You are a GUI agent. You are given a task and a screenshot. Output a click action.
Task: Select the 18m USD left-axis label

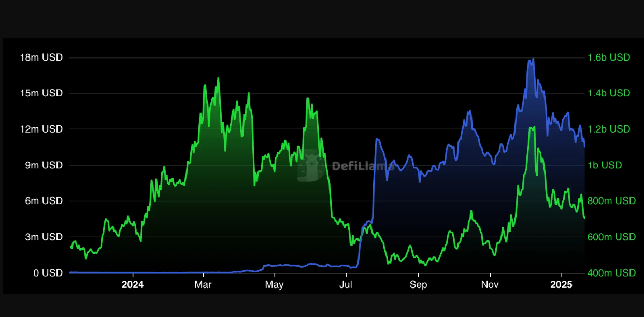tap(41, 57)
